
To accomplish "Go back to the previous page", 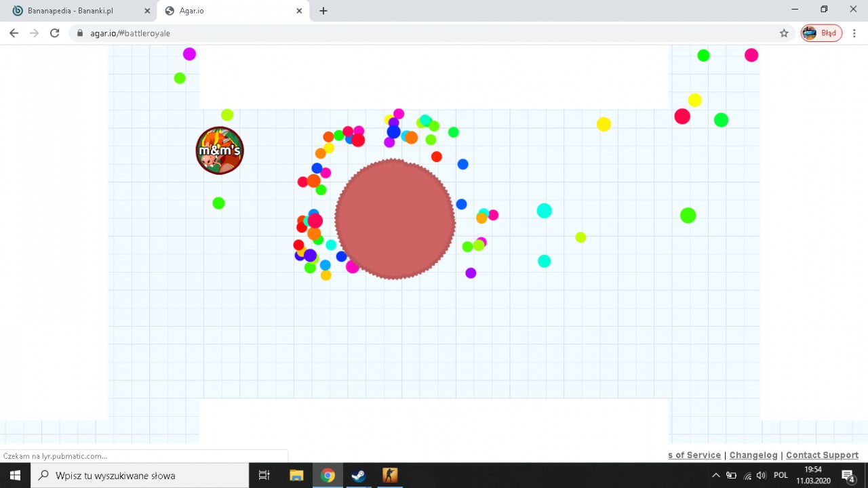I will [14, 33].
